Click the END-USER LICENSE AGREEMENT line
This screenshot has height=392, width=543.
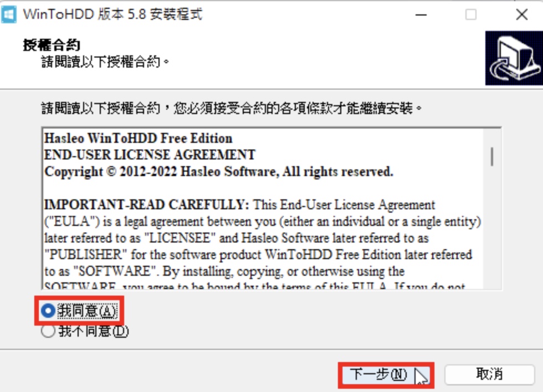150,154
